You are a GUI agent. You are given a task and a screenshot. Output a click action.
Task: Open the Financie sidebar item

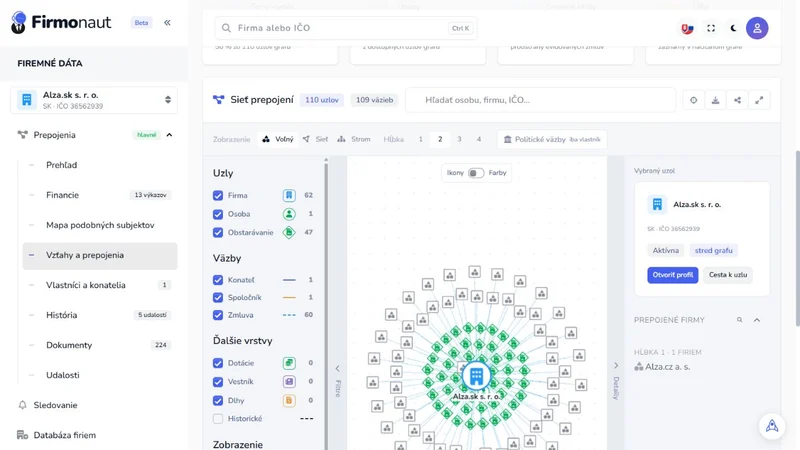click(x=100, y=195)
